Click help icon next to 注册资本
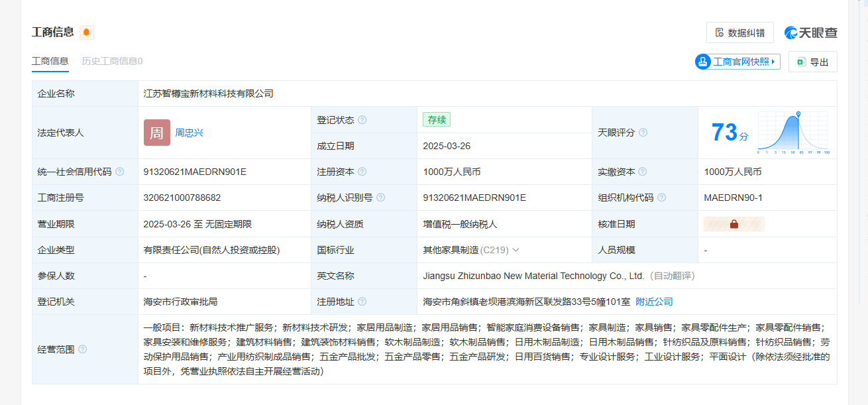 (362, 172)
